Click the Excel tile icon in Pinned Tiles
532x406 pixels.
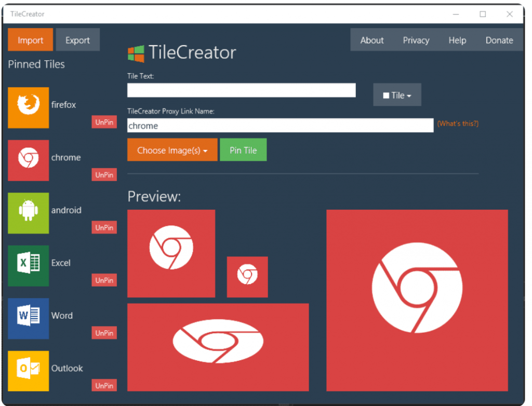28,266
